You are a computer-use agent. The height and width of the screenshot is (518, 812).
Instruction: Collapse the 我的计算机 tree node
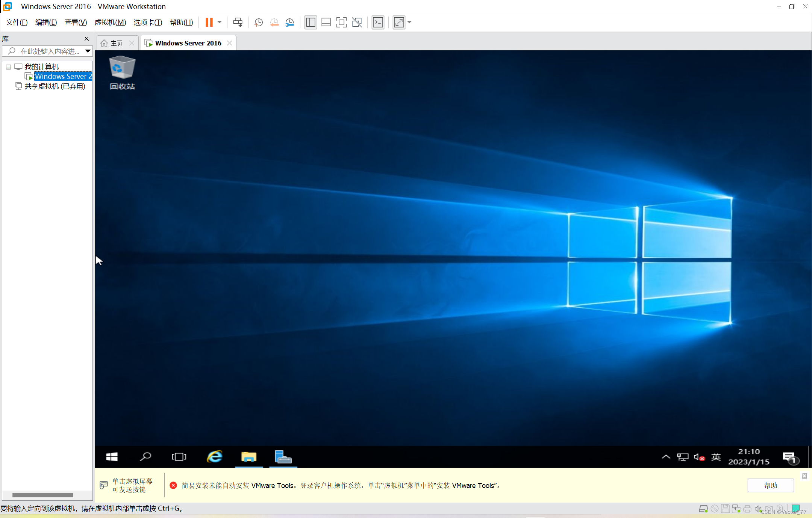pyautogui.click(x=8, y=67)
